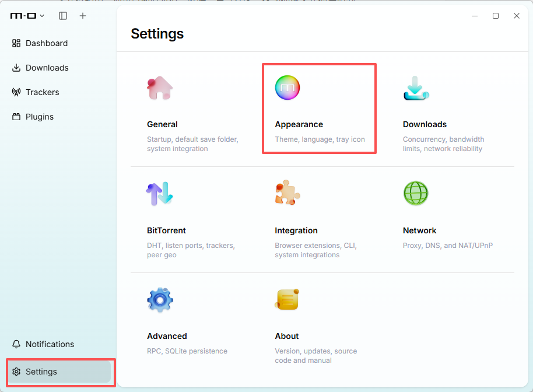533x392 pixels.
Task: Click the green Network globe icon
Action: pos(416,193)
